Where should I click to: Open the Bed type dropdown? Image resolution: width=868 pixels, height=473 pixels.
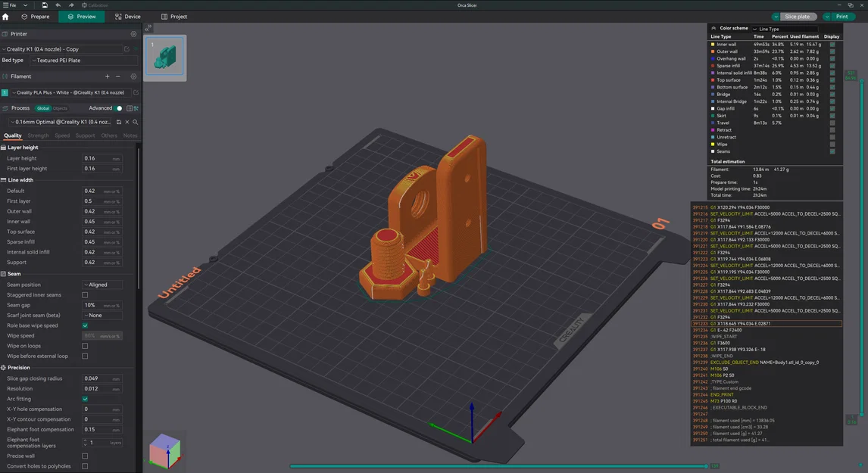[x=83, y=61]
